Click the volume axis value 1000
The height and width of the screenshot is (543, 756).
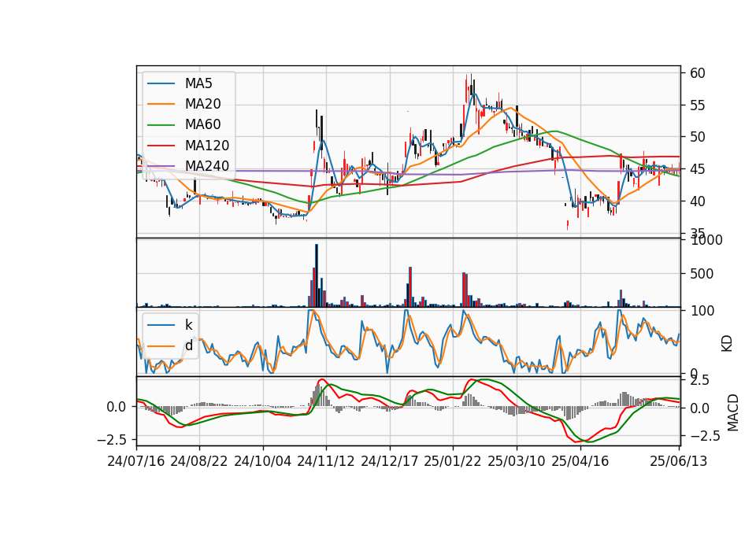(x=706, y=240)
